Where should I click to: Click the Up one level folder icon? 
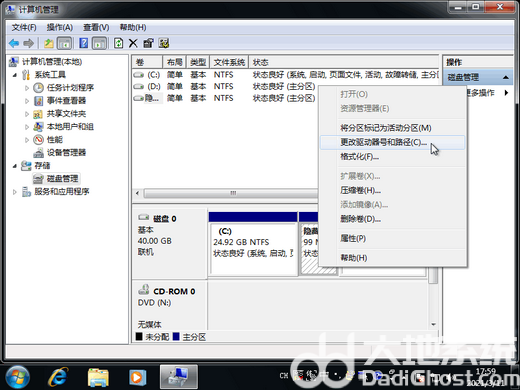click(x=49, y=43)
